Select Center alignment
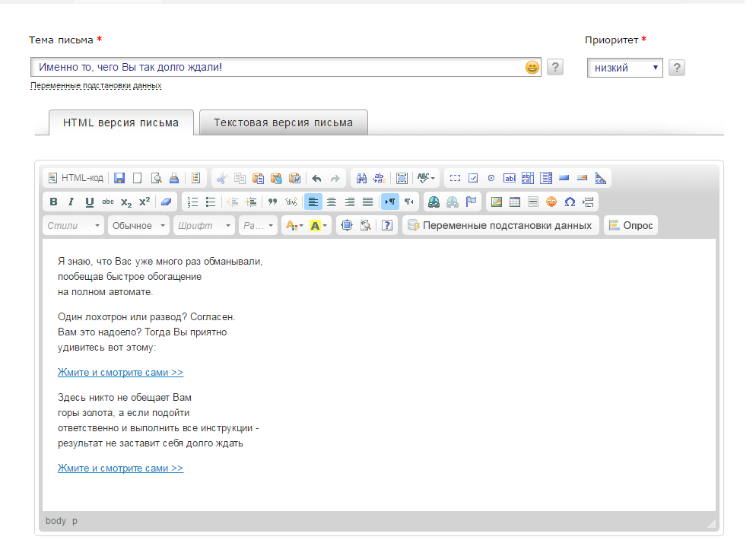The height and width of the screenshot is (540, 756). click(x=332, y=202)
